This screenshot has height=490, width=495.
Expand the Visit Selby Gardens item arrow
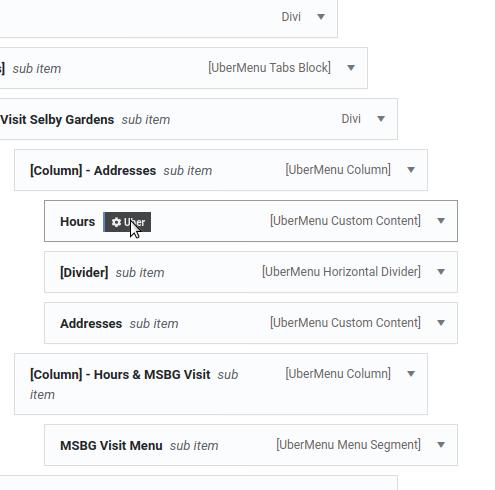point(381,119)
